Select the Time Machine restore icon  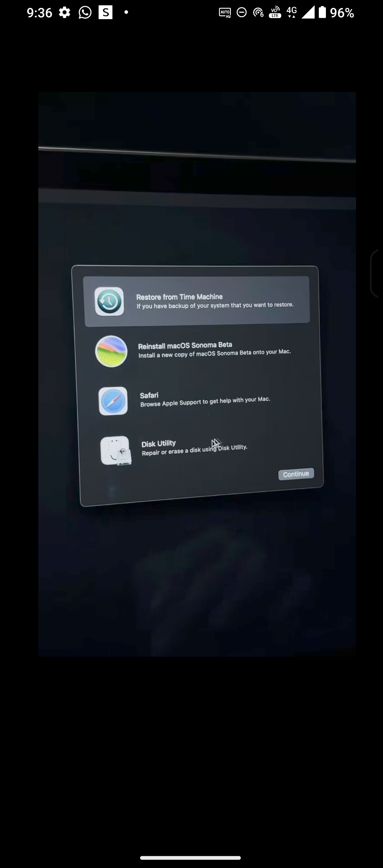click(110, 301)
